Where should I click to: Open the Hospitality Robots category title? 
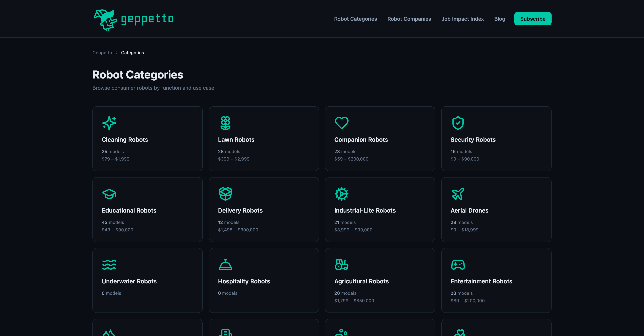pyautogui.click(x=244, y=281)
